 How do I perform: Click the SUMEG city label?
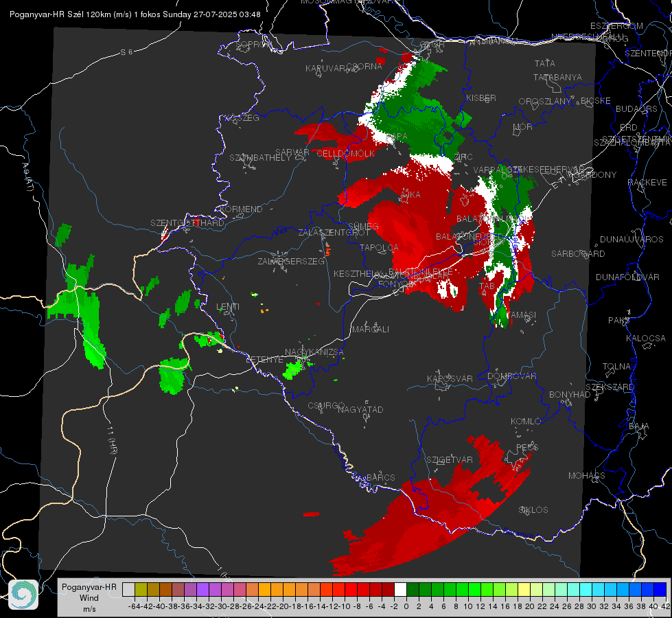(x=363, y=227)
